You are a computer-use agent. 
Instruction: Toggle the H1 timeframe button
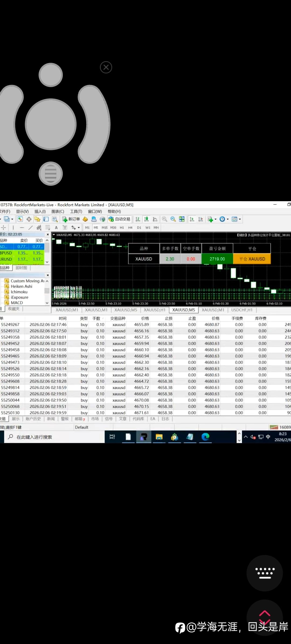122,228
